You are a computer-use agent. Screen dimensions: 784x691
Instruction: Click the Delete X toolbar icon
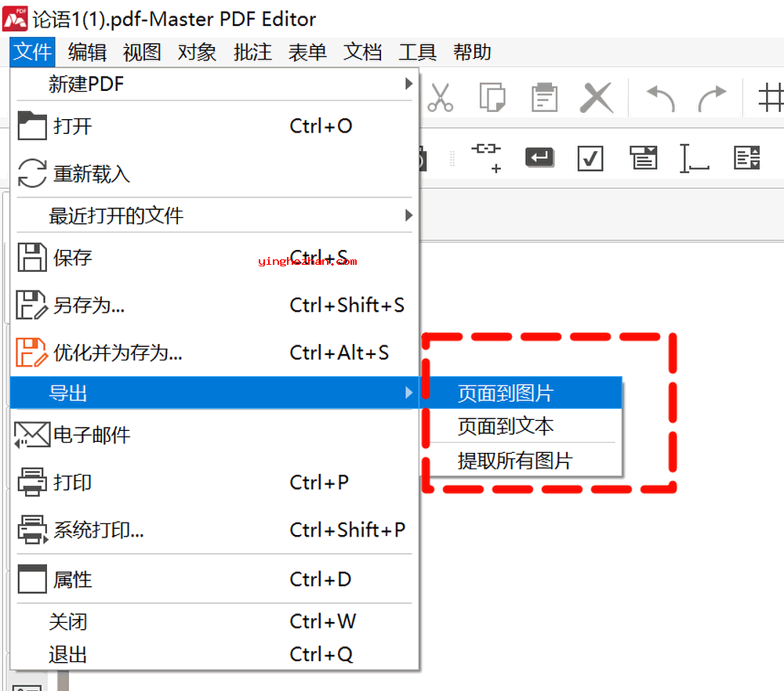[597, 97]
